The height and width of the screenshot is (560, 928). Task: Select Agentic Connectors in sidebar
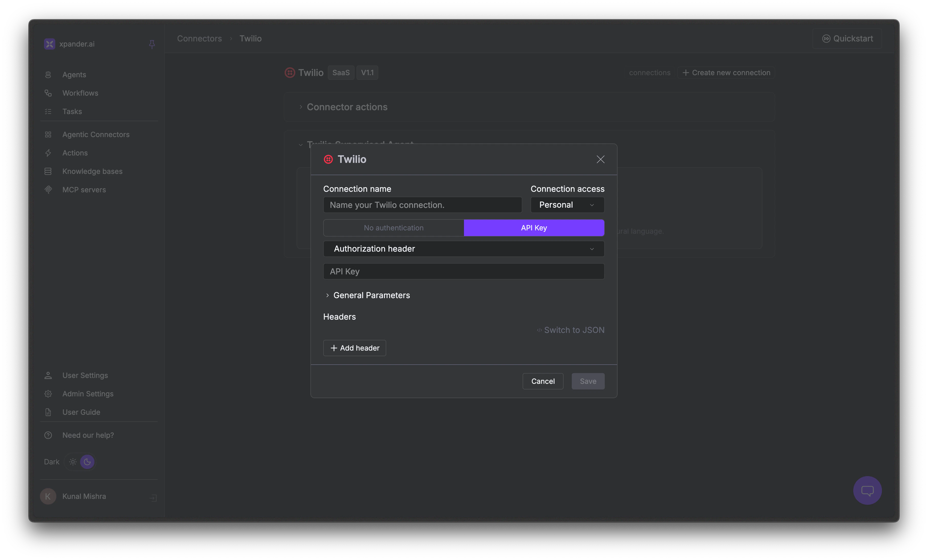click(x=96, y=134)
